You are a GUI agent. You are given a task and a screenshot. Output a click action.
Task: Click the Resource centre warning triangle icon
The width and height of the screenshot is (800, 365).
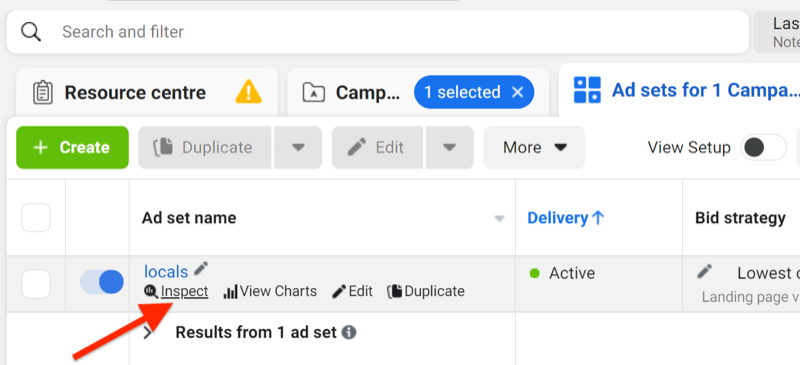click(248, 92)
